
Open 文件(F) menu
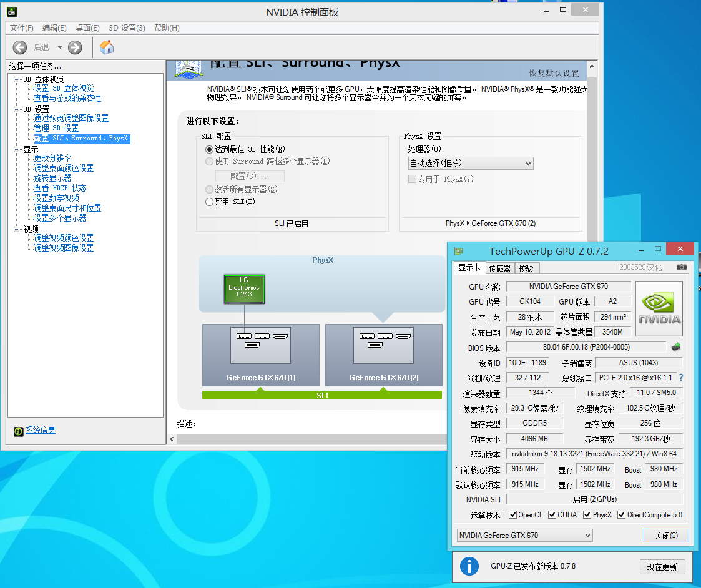(x=21, y=27)
